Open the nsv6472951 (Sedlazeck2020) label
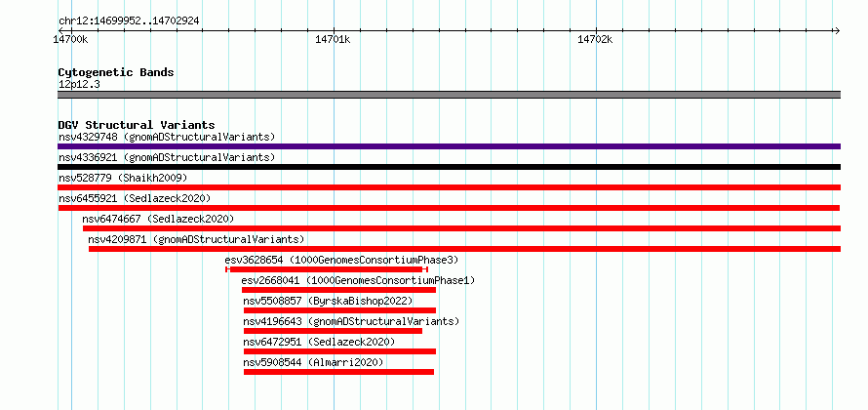 tap(320, 342)
